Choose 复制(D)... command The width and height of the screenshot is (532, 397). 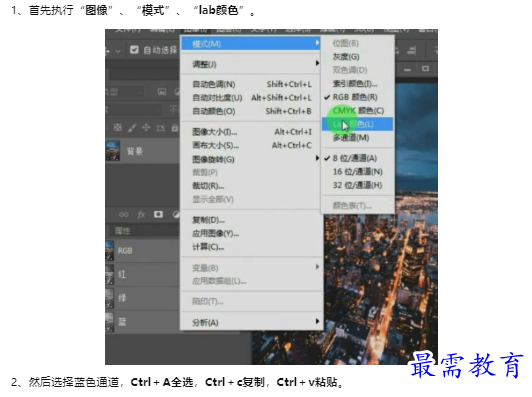tap(251, 220)
